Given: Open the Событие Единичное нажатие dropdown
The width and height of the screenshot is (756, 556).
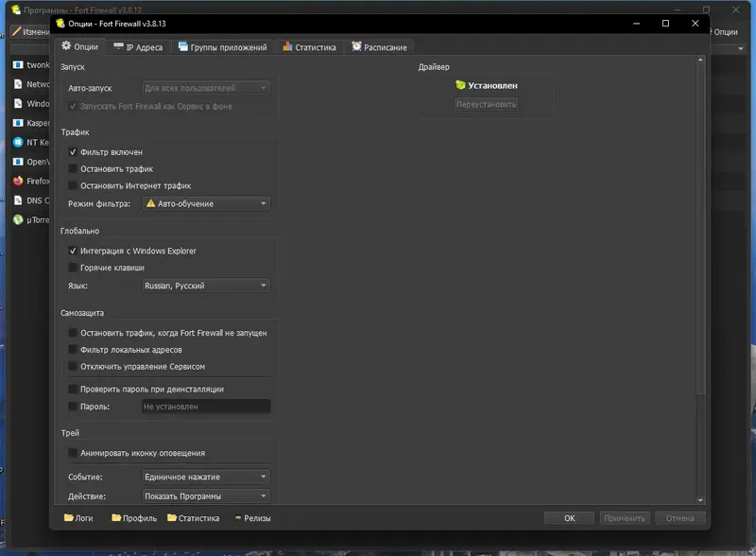Looking at the screenshot, I should click(206, 477).
